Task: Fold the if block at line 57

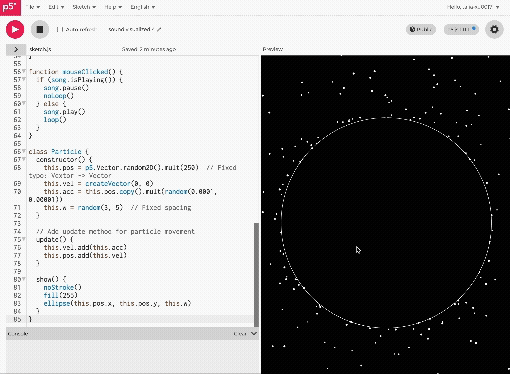Action: coord(24,80)
